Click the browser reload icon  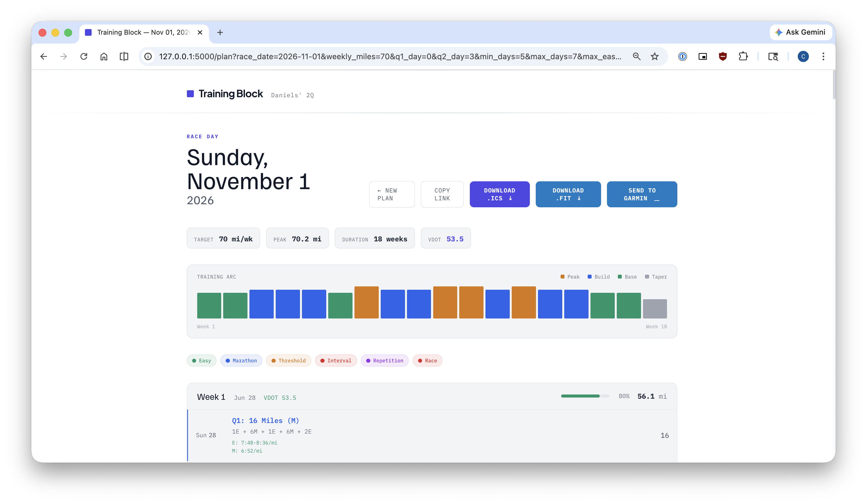click(84, 56)
